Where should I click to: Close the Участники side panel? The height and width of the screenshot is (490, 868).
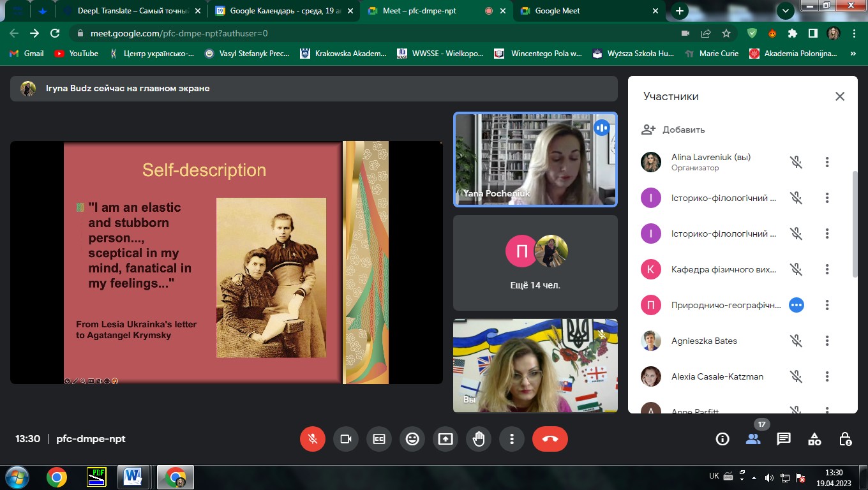[x=840, y=96]
